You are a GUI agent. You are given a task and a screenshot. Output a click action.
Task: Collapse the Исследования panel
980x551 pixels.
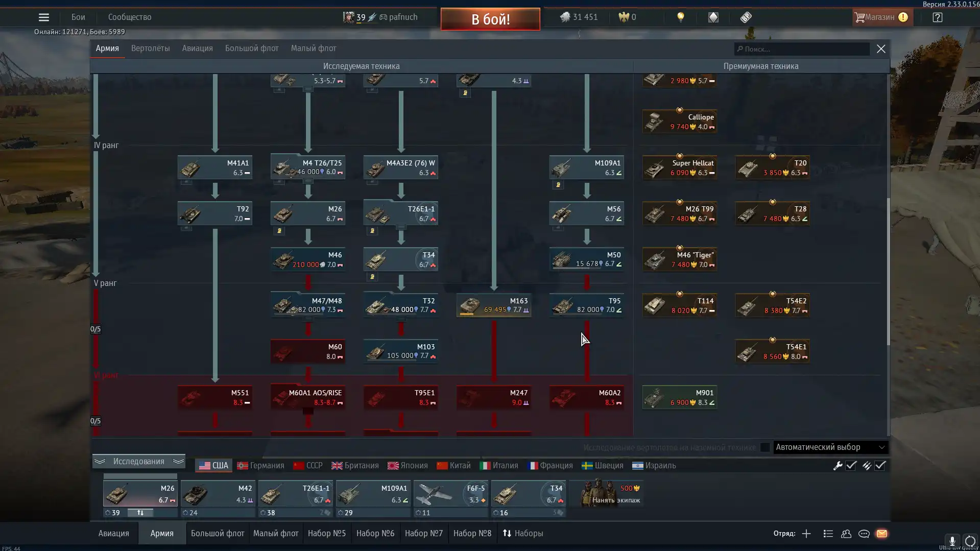[139, 462]
